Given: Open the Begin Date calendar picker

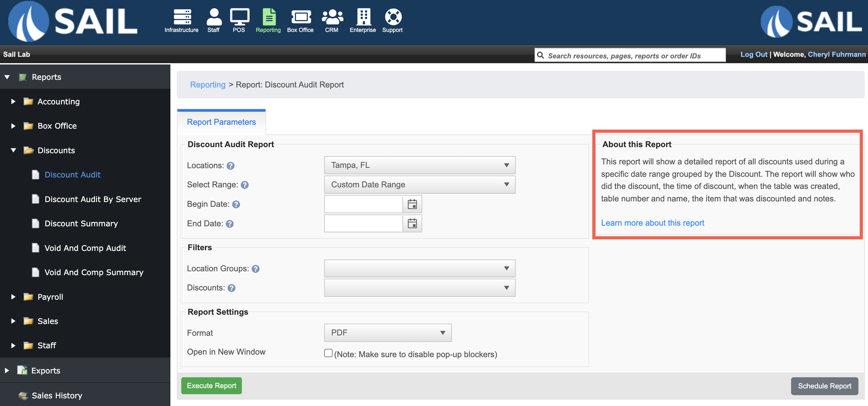Looking at the screenshot, I should [412, 204].
